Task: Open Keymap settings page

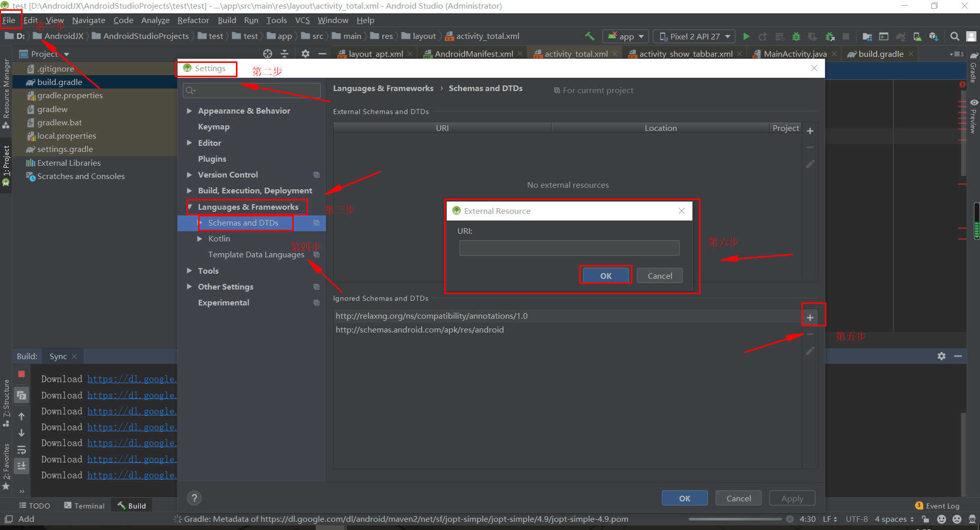Action: pos(214,127)
